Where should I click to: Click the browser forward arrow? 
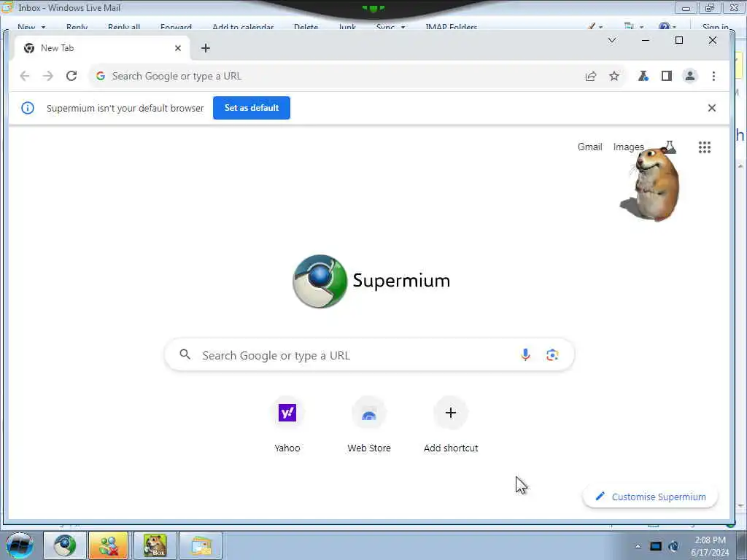(47, 76)
